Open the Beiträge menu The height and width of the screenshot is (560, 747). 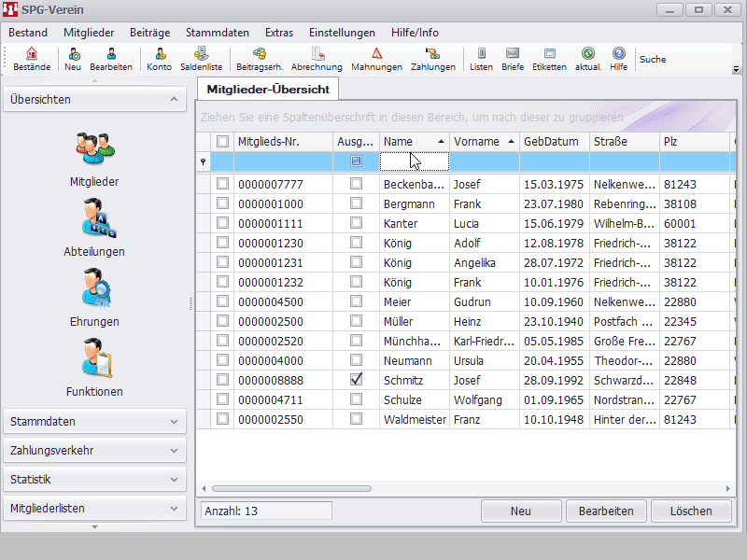coord(149,33)
